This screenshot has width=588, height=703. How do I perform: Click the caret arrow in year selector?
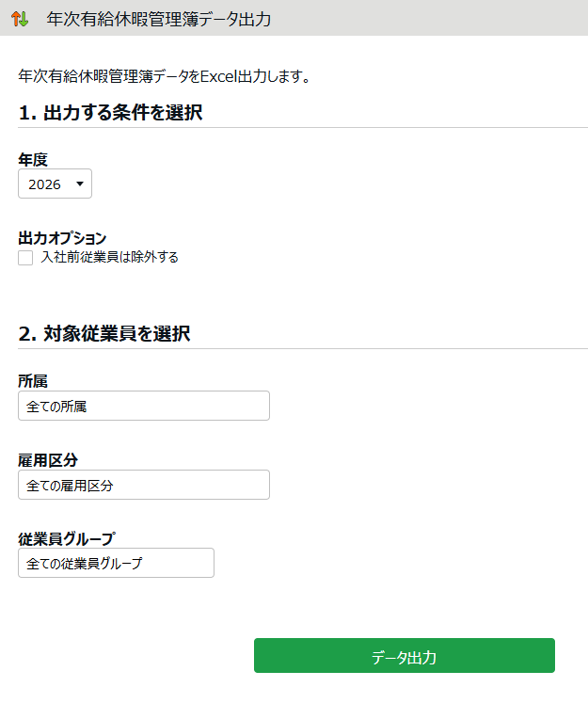tap(79, 184)
